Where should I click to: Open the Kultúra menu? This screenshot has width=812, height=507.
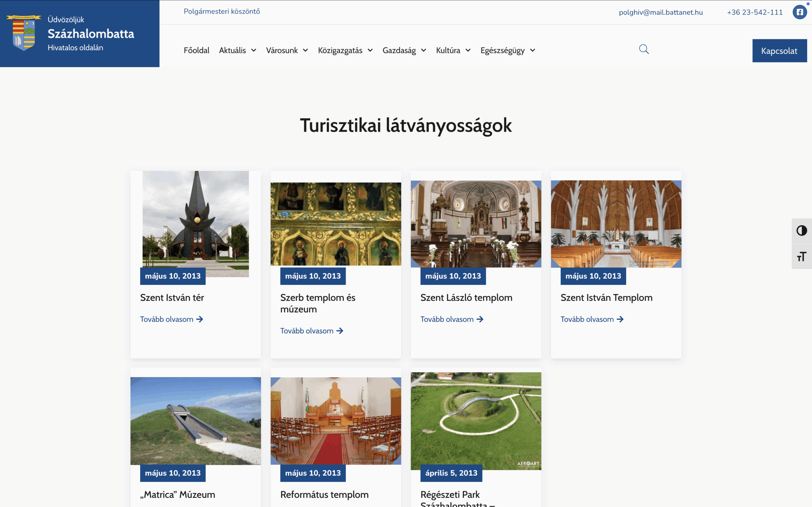[x=453, y=50]
